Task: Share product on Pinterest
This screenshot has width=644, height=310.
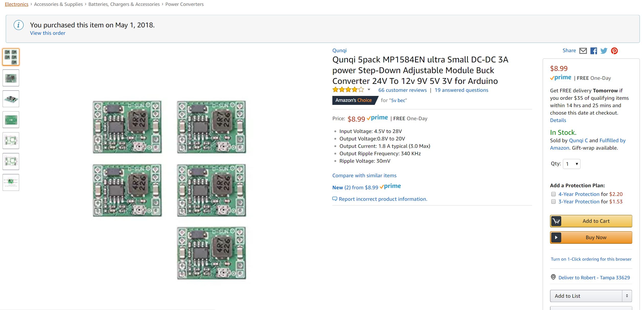Action: (614, 51)
